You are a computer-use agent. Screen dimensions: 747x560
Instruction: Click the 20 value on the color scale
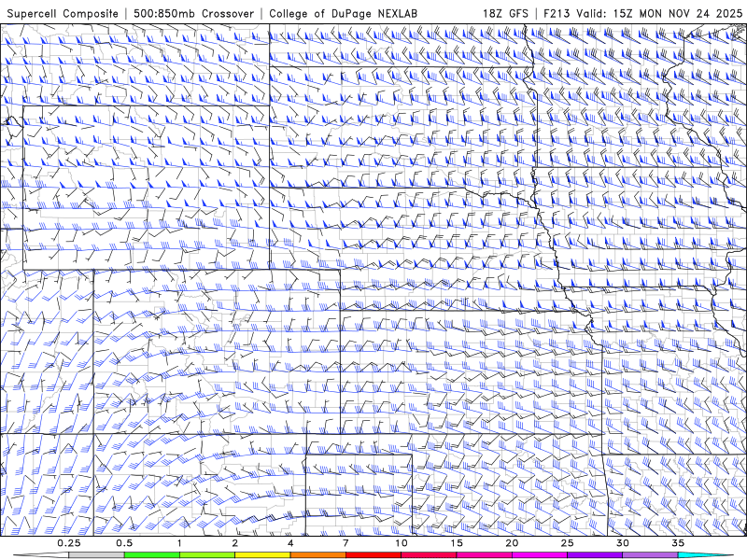512,543
